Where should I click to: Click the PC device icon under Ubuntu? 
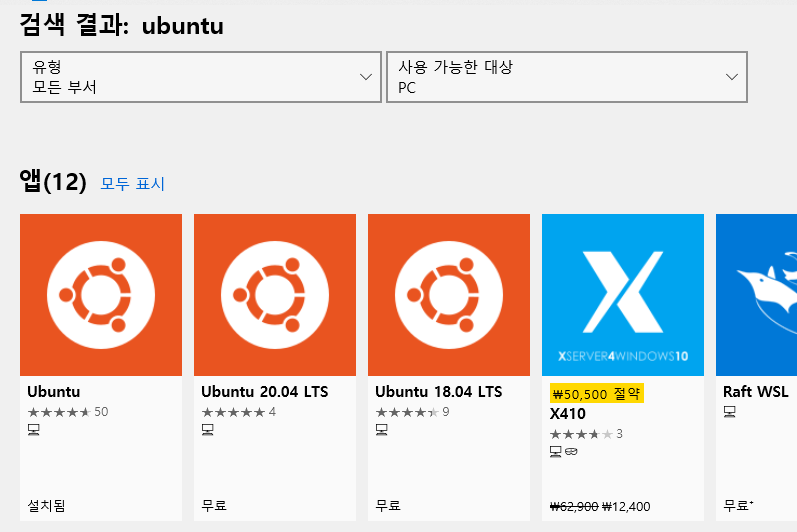point(34,430)
